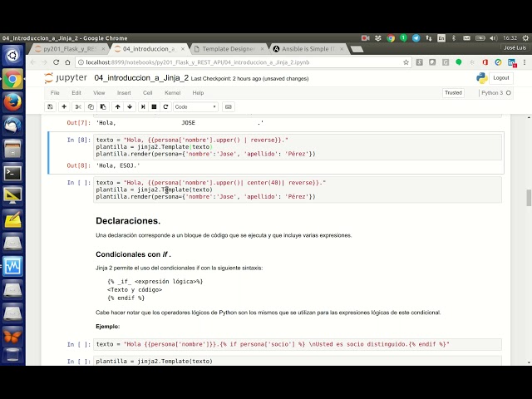Click the Ejemplo: label text
This screenshot has width=532, height=399.
107,327
